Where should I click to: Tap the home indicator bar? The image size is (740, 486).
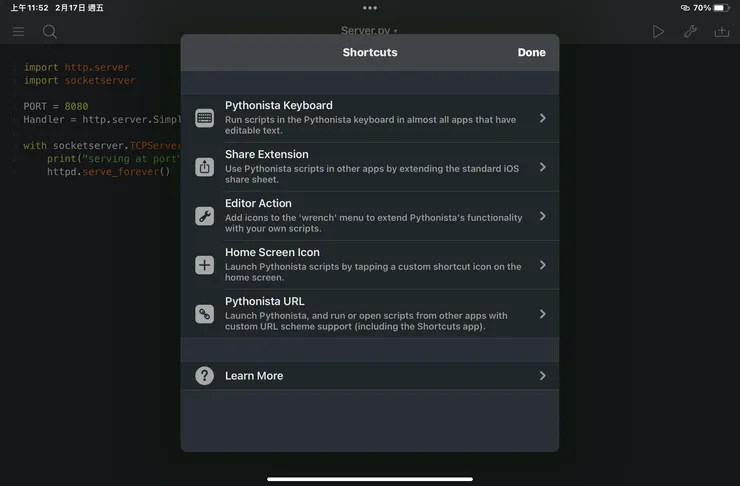[x=370, y=479]
